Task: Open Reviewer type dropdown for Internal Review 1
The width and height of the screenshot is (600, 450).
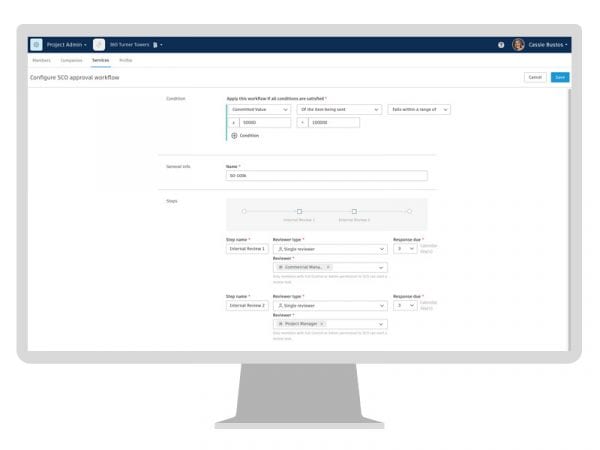Action: [x=330, y=249]
